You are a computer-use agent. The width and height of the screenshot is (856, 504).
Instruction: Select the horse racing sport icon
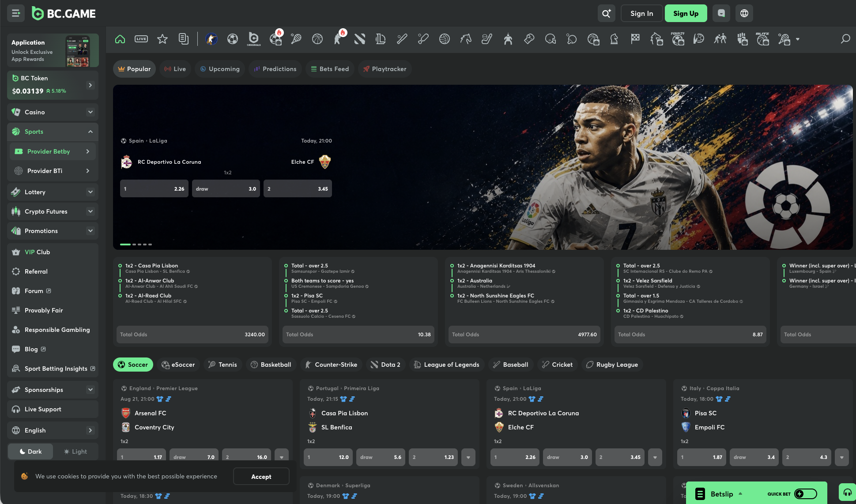466,39
